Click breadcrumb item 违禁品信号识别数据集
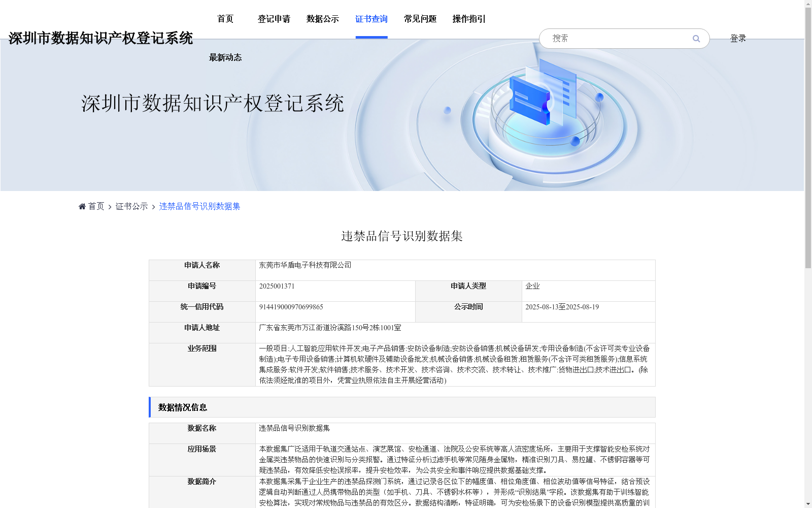Screen dimensions: 812x508 click(200, 206)
